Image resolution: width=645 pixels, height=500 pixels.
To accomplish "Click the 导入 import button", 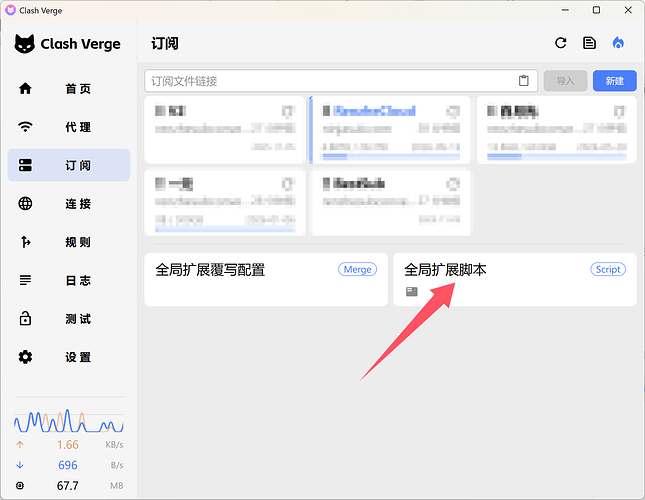I will [x=565, y=81].
